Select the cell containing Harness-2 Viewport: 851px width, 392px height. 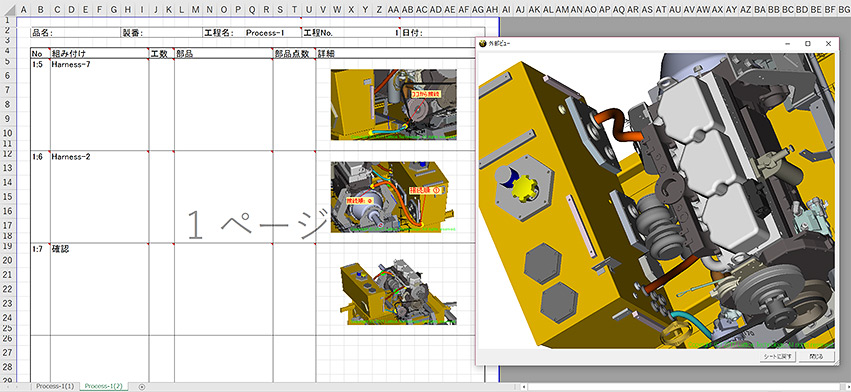pos(99,197)
